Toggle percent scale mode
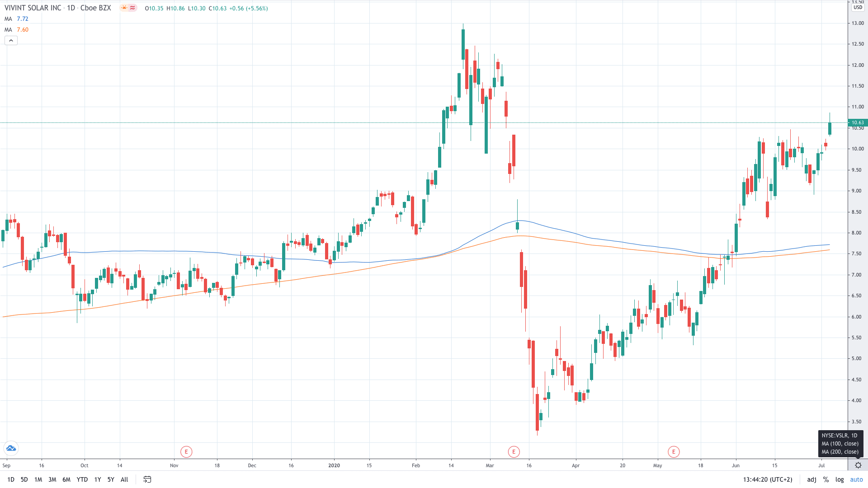The image size is (868, 488). point(826,479)
